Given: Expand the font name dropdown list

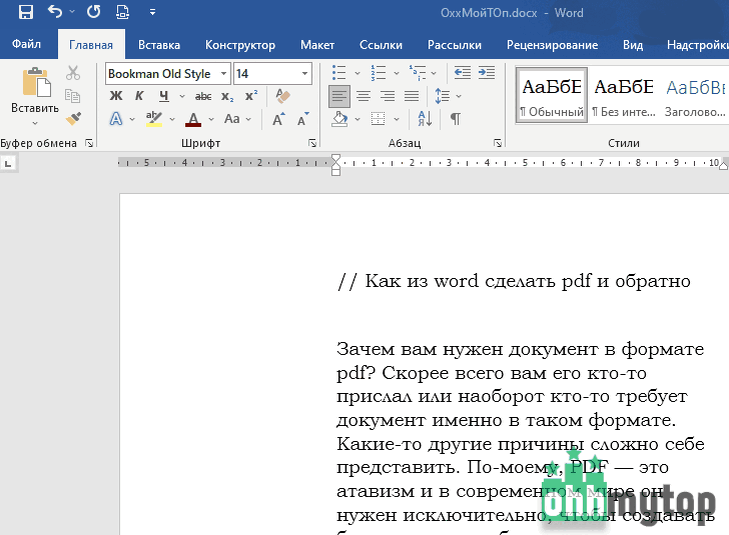Looking at the screenshot, I should click(224, 73).
